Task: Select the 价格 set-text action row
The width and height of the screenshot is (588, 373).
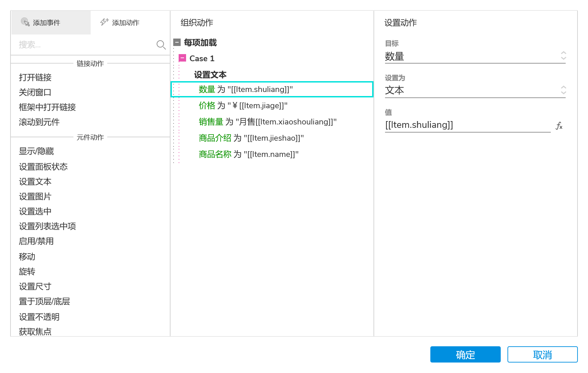Action: coord(243,106)
